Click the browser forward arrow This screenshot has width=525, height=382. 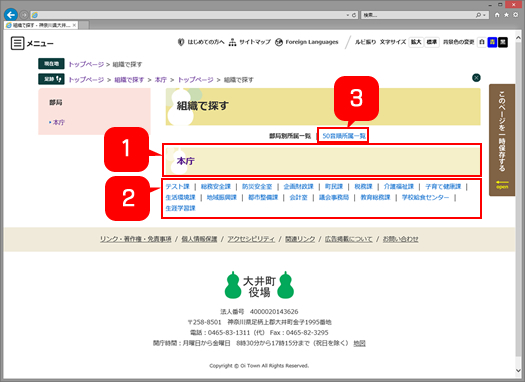coord(24,15)
